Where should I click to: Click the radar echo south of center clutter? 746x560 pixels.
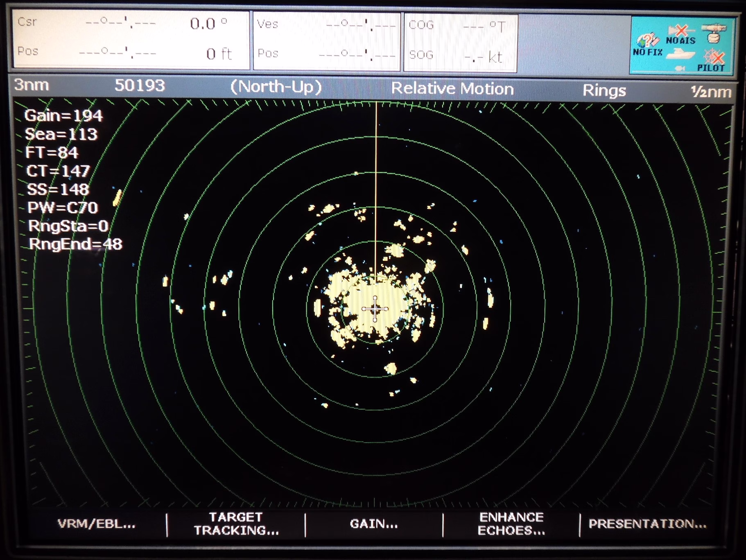pos(391,368)
